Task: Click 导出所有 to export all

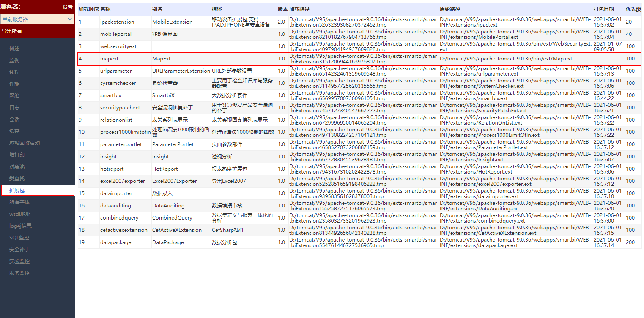Action: pos(12,31)
